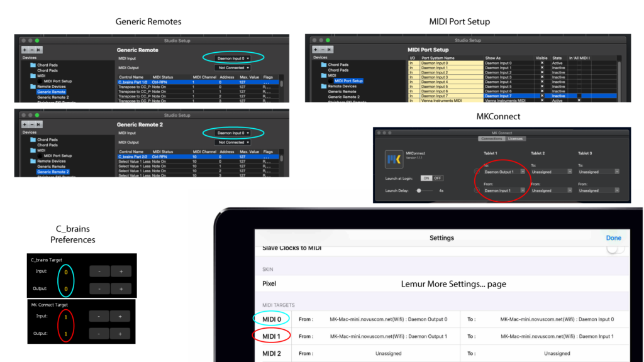The height and width of the screenshot is (362, 644).
Task: Tap the Pixel skin row in Lemur Settings
Action: (x=442, y=283)
